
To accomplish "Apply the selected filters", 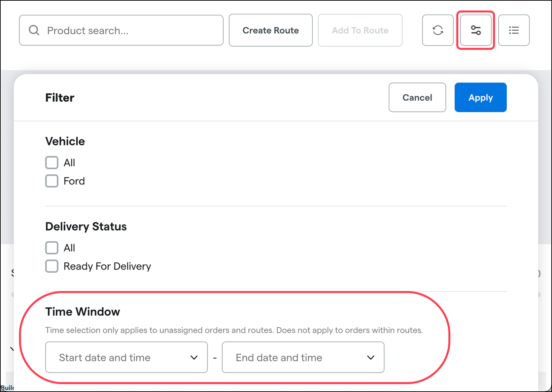I will point(480,97).
